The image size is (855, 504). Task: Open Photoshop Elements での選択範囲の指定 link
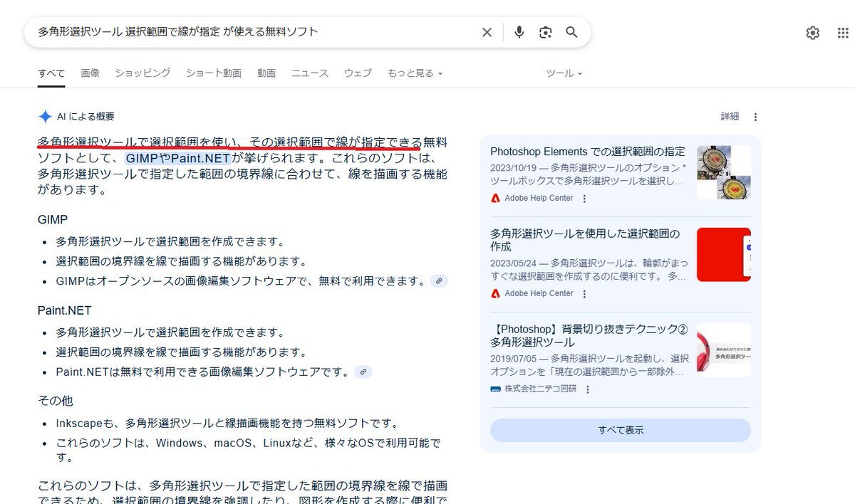tap(587, 152)
